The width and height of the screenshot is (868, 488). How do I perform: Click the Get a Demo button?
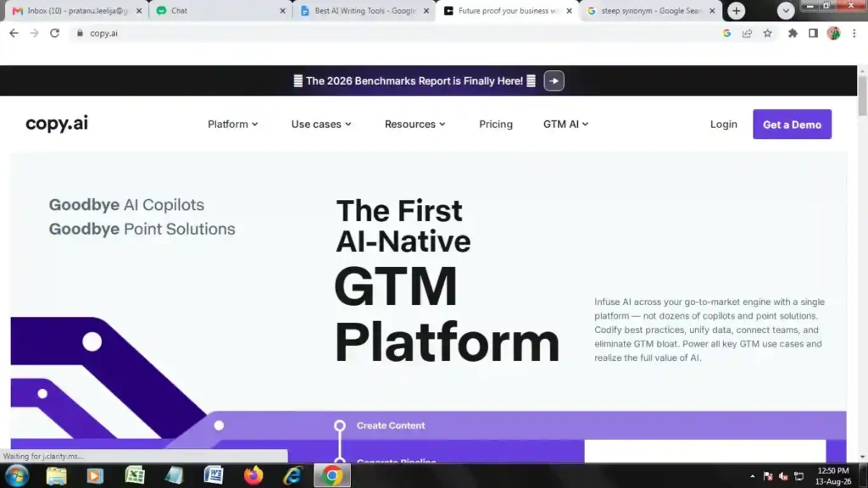792,125
